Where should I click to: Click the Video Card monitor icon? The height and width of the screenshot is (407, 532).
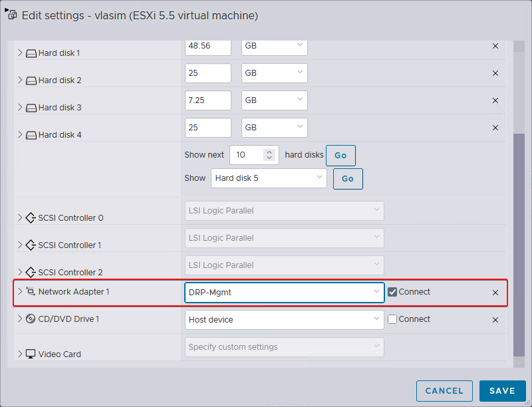[31, 354]
